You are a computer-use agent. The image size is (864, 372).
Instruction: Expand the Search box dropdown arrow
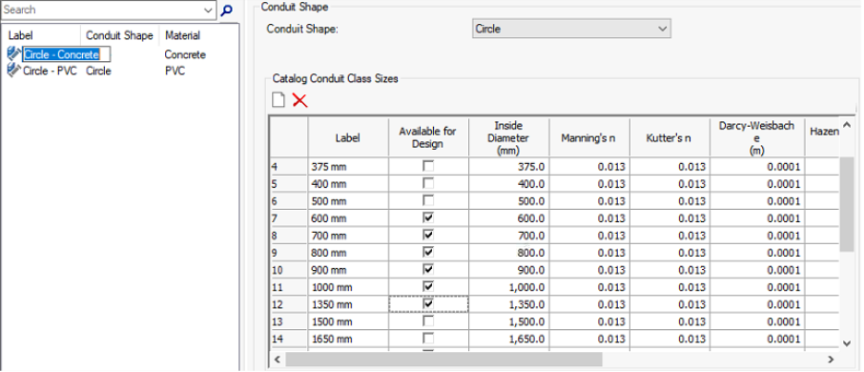pos(208,10)
